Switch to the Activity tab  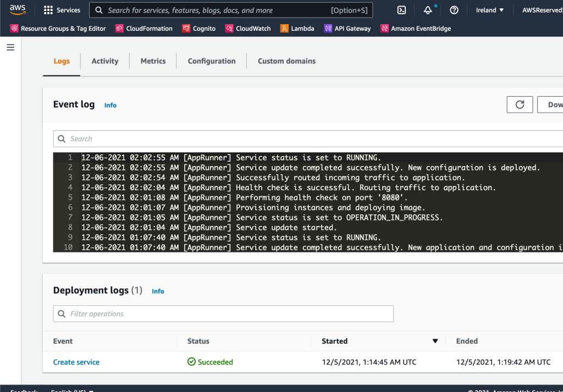105,61
